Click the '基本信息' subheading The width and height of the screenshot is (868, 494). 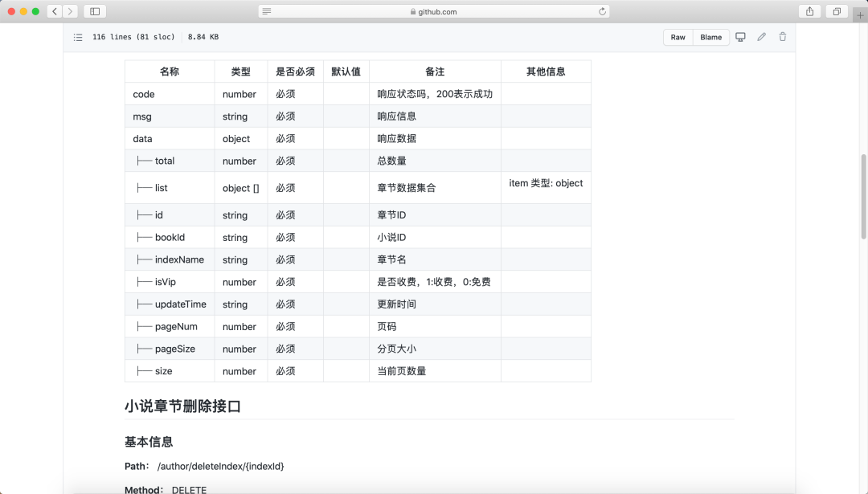pyautogui.click(x=149, y=442)
